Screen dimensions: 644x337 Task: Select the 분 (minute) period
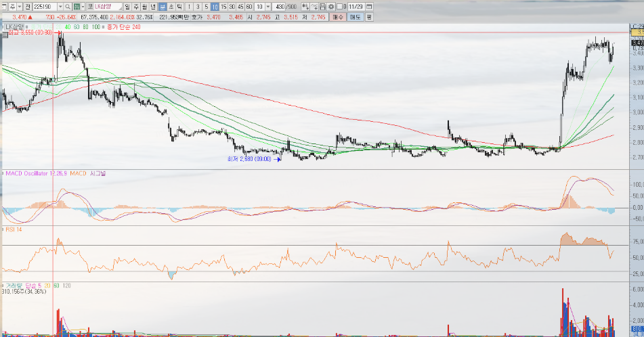(x=163, y=7)
